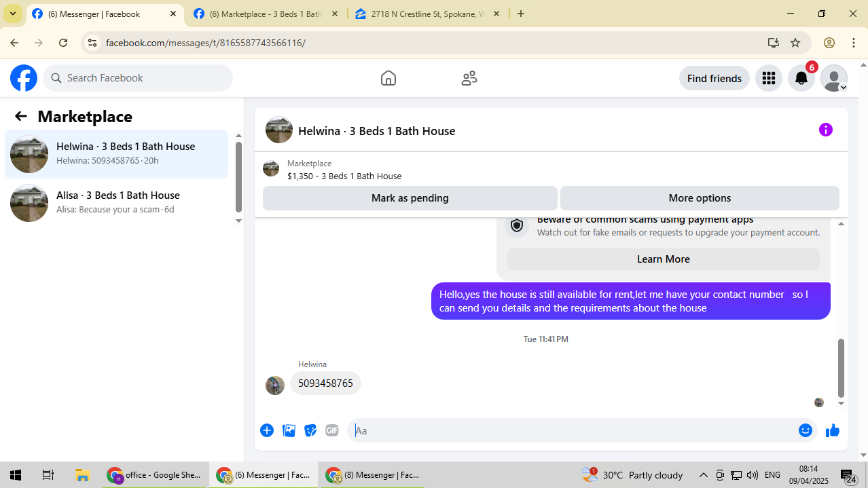Switch to 2718 N Crestline St tab
Viewport: 868px width, 488px height.
(428, 14)
